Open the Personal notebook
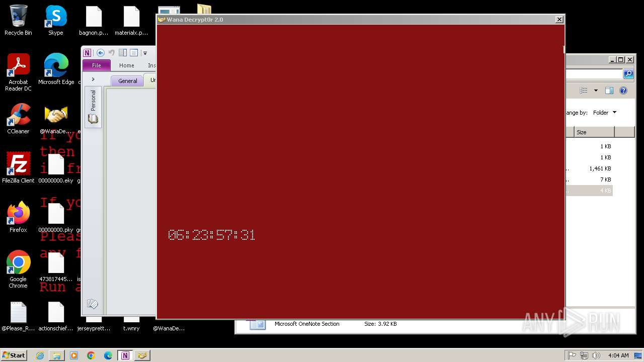This screenshot has height=362, width=644. point(93,107)
